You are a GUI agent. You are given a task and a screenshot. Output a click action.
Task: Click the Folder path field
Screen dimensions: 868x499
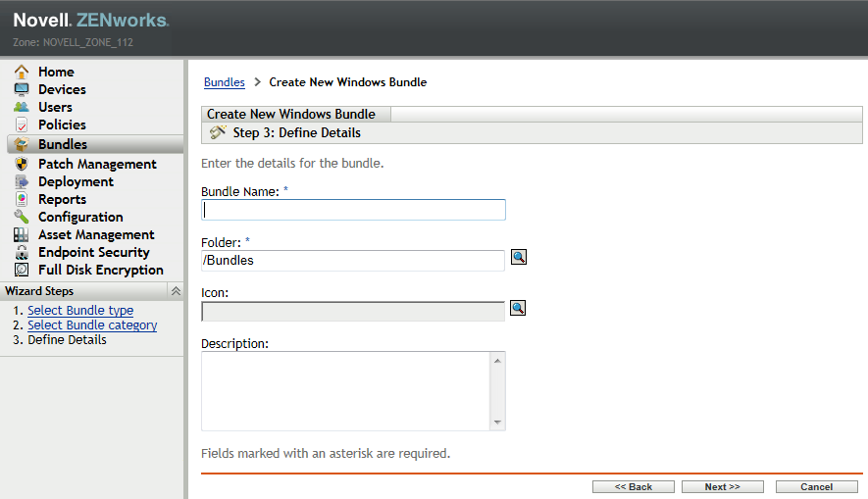(353, 261)
